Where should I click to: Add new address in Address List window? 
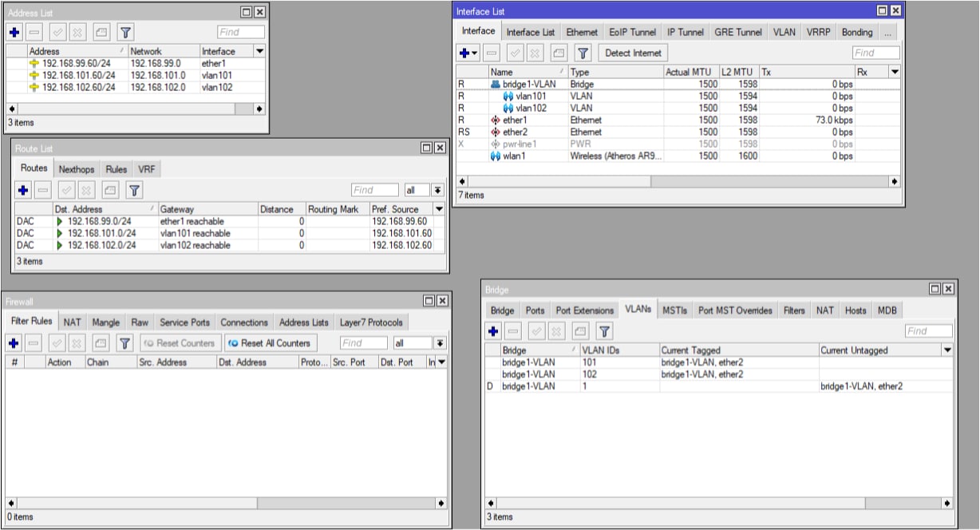[14, 33]
